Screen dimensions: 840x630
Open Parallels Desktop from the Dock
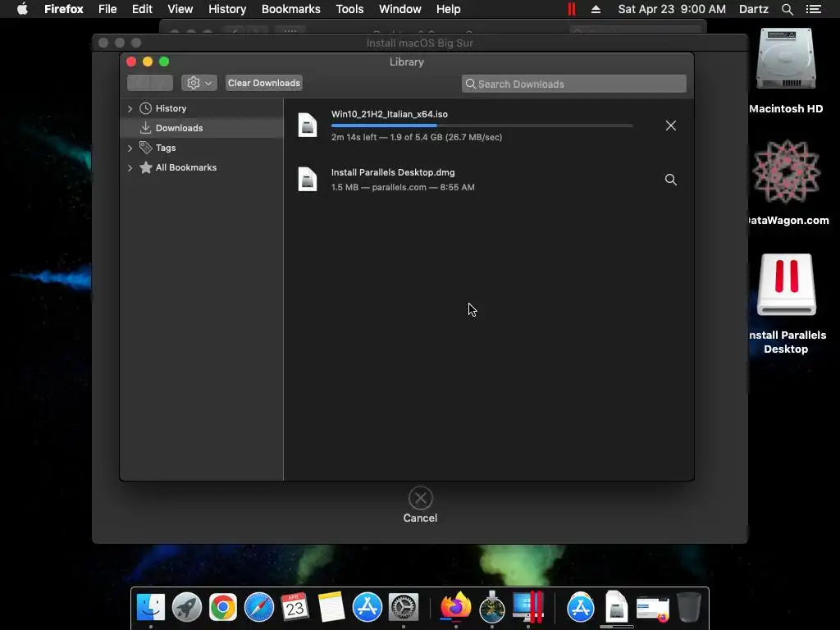[x=528, y=607]
